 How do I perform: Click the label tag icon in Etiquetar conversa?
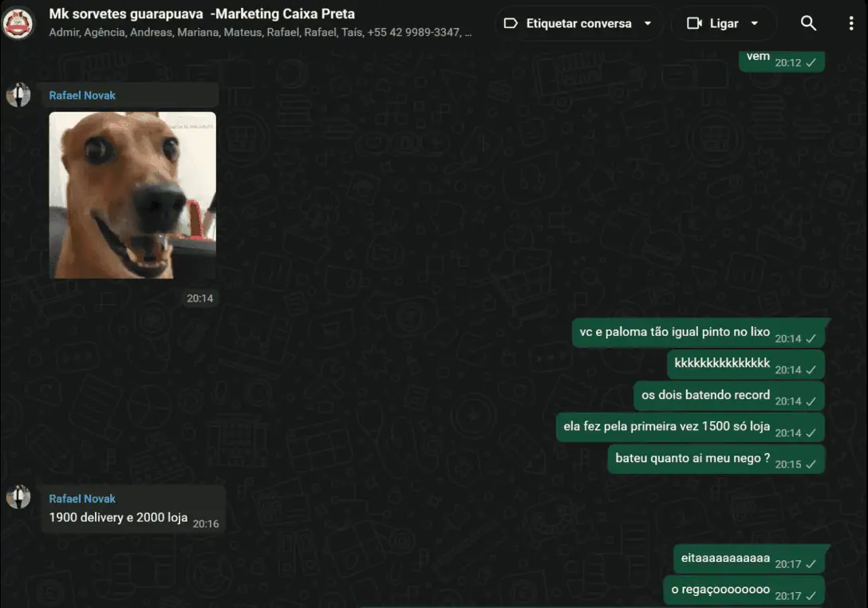[x=511, y=23]
